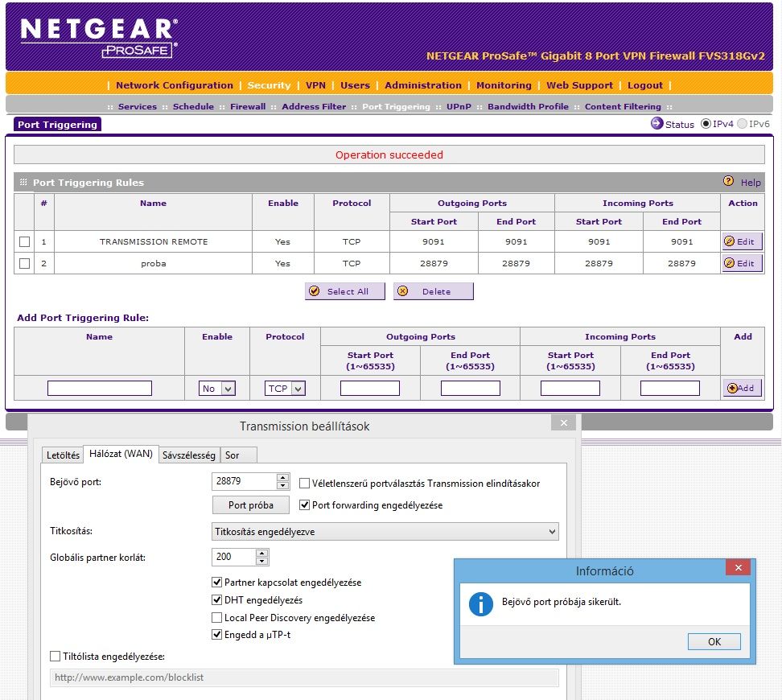This screenshot has height=700, width=782.
Task: Go to Bandwidth Profile submenu
Action: pyautogui.click(x=528, y=106)
